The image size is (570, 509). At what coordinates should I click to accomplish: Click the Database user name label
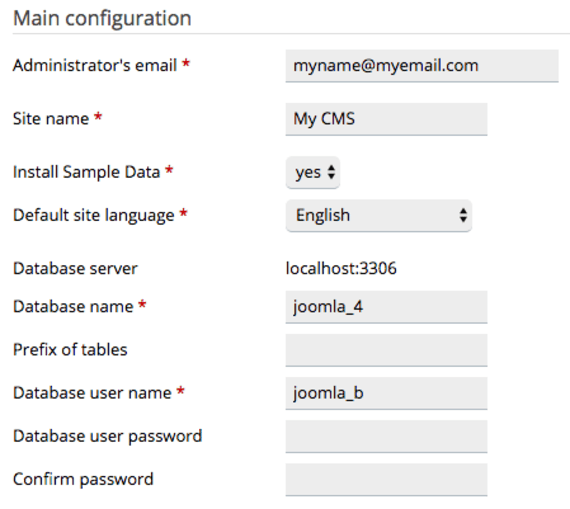point(92,393)
